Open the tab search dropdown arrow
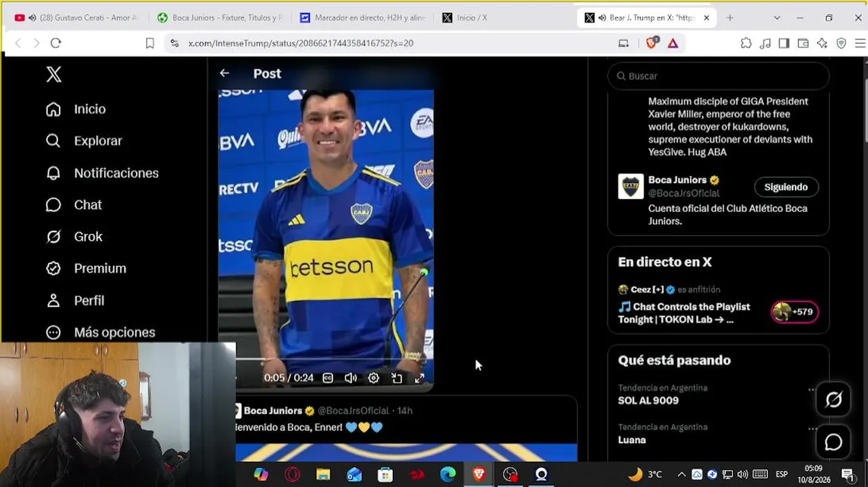This screenshot has height=487, width=868. [777, 18]
